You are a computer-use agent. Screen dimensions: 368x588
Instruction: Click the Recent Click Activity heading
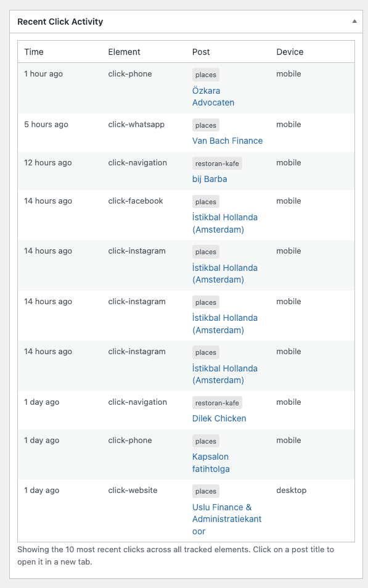pos(60,22)
